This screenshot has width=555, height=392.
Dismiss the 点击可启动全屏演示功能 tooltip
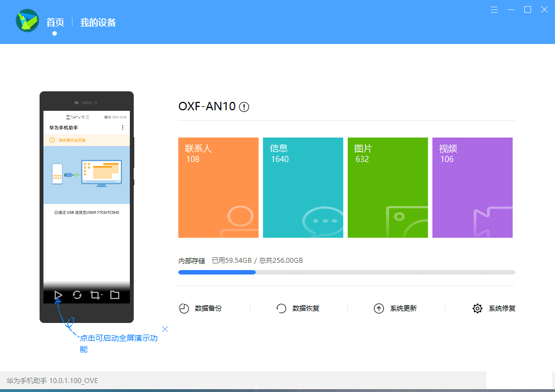165,329
